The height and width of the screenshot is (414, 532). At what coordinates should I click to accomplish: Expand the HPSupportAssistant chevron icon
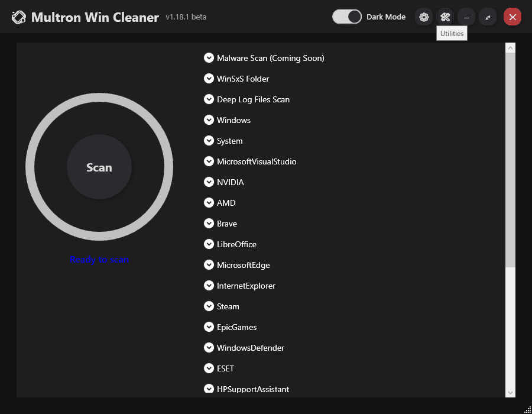click(209, 389)
